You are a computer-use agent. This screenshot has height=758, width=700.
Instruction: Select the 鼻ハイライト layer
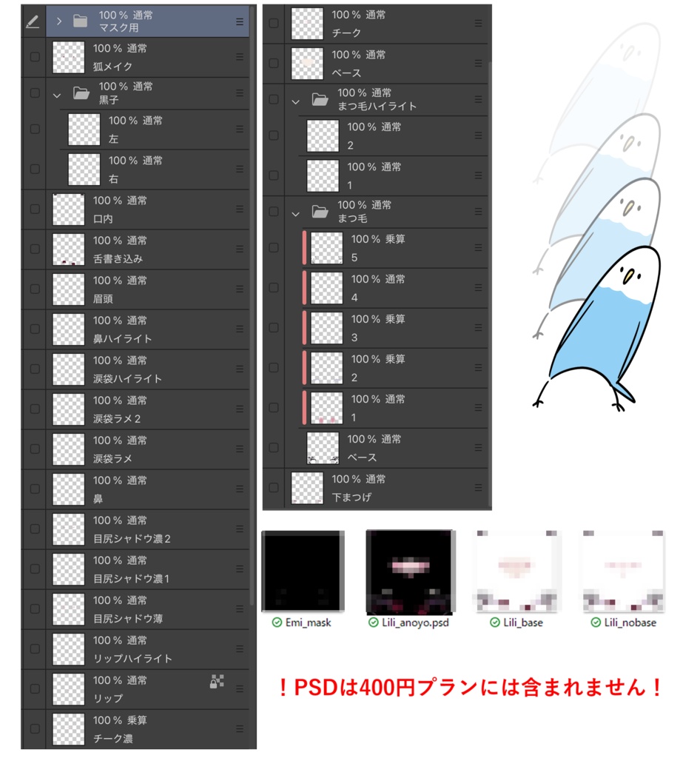pyautogui.click(x=148, y=329)
